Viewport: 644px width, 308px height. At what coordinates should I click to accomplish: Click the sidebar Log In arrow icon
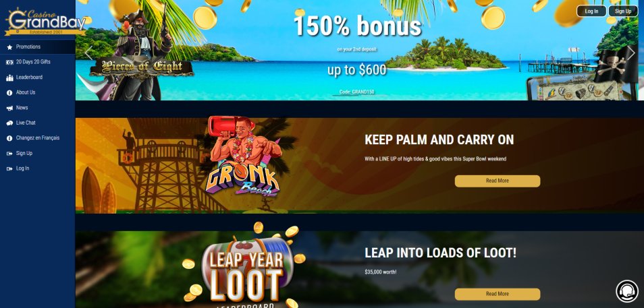(x=9, y=168)
